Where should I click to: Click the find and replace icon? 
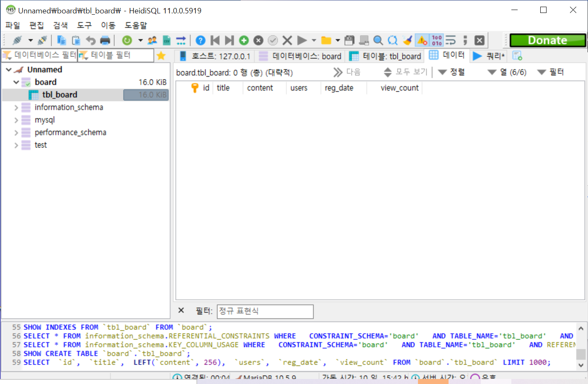(392, 40)
